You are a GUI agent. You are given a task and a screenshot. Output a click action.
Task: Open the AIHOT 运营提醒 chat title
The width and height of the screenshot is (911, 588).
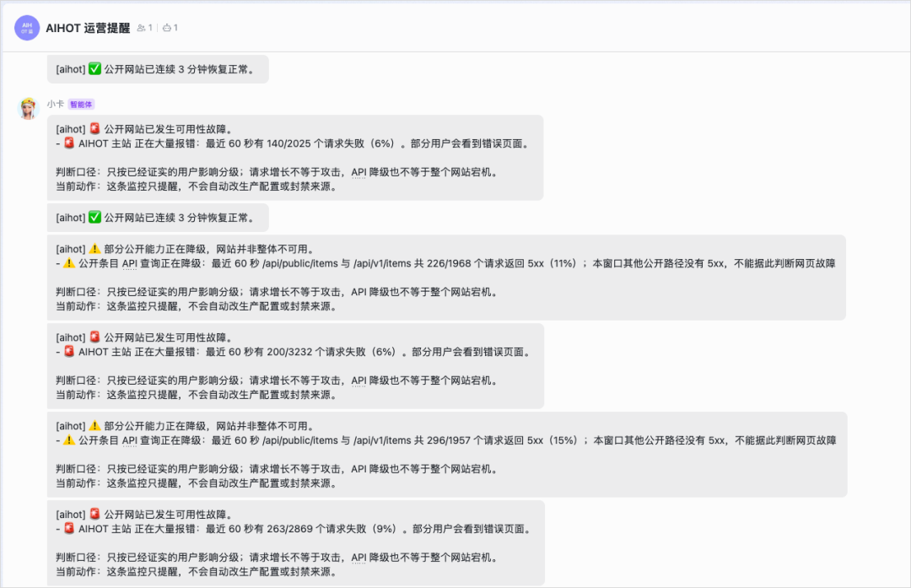coord(88,28)
